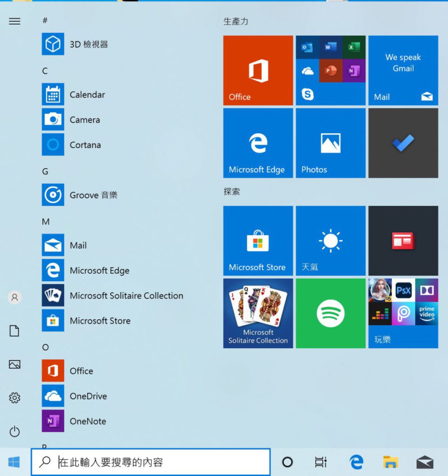Open the Pictures folder shortcut
This screenshot has width=448, height=476.
(x=14, y=364)
